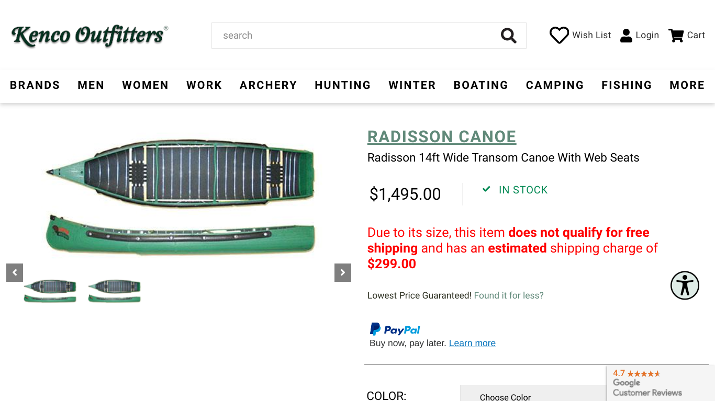This screenshot has width=715, height=401.
Task: Open PayPal 'Learn more' link
Action: (x=472, y=343)
